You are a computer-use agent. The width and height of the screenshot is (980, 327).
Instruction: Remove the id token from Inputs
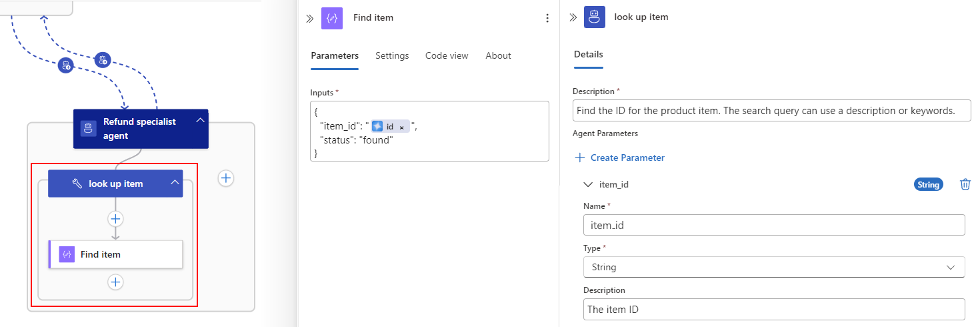pos(401,127)
